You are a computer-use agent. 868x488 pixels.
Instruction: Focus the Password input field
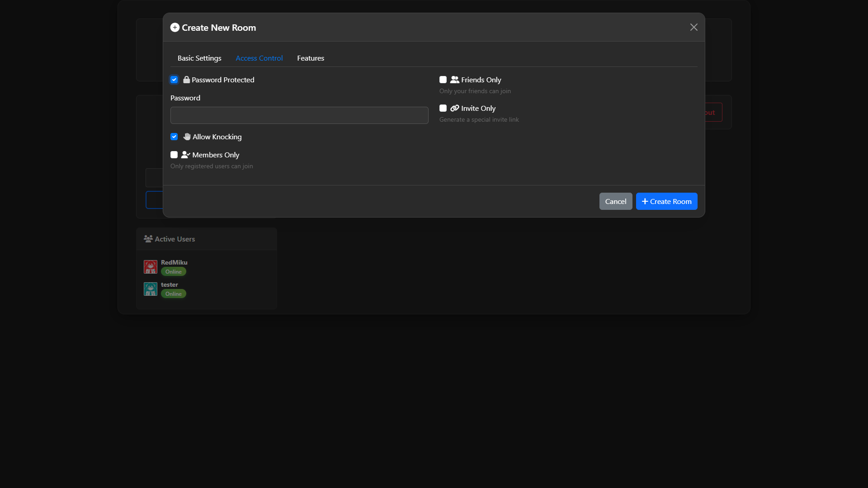tap(299, 115)
